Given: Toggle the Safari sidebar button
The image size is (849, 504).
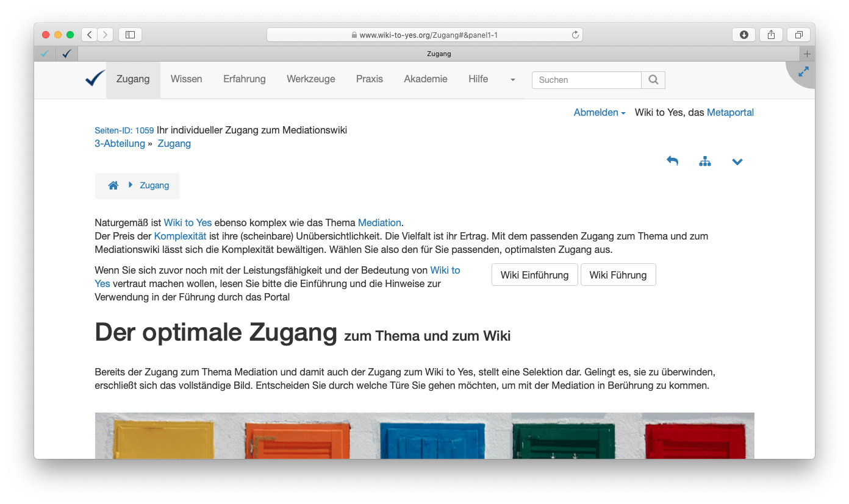Looking at the screenshot, I should [x=130, y=35].
